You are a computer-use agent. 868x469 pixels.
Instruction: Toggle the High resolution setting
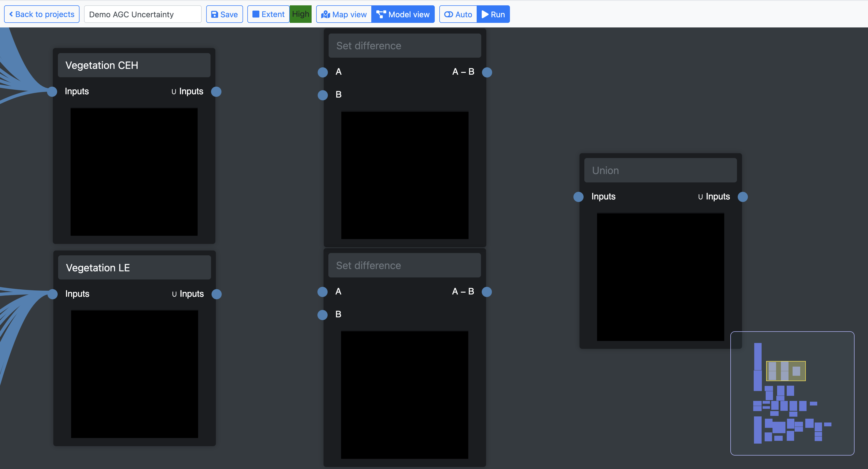[x=300, y=14]
